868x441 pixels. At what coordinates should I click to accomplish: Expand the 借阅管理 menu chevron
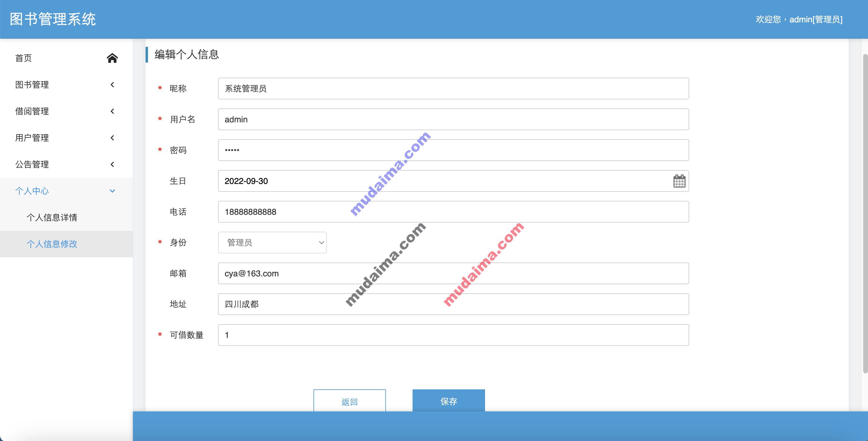112,111
